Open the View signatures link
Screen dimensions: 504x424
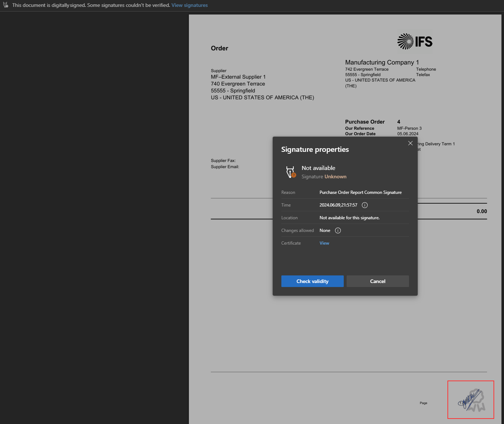(189, 5)
